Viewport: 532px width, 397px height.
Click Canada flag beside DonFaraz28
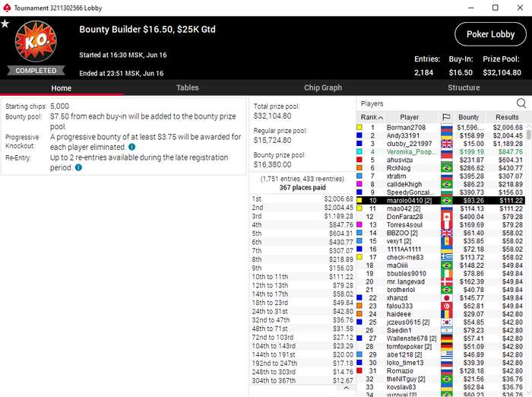447,217
